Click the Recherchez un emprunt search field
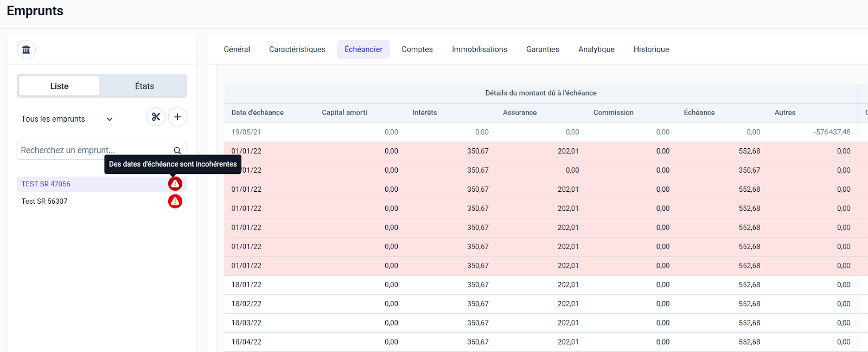868x352 pixels. click(x=92, y=150)
